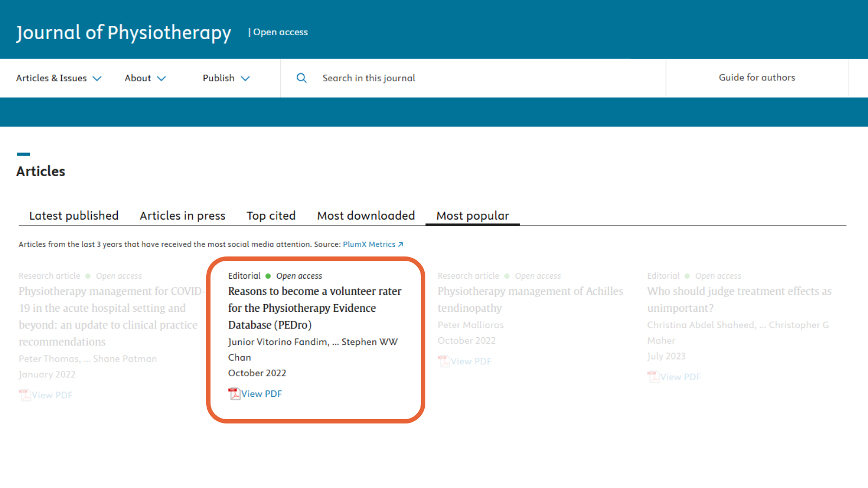Click the Journal of Physiotherapy title
The width and height of the screenshot is (868, 488).
(x=124, y=33)
